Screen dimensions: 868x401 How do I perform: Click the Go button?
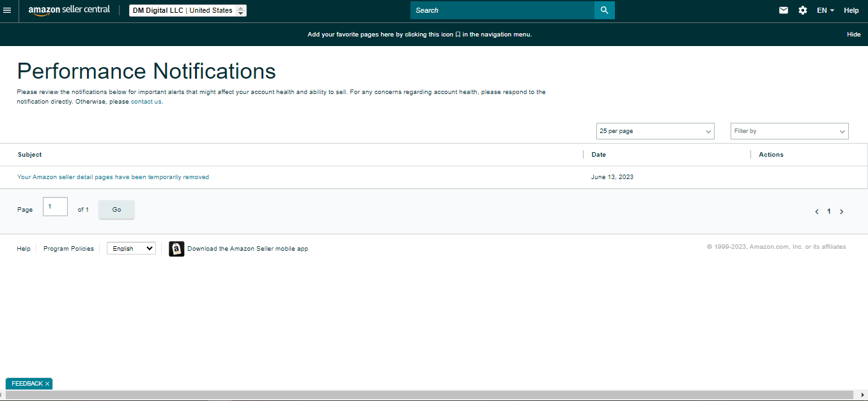tap(116, 210)
